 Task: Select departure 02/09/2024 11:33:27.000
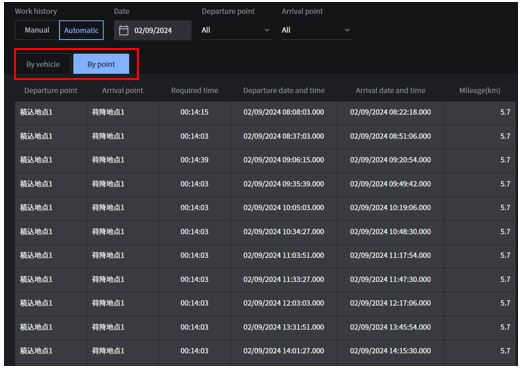[x=284, y=280]
